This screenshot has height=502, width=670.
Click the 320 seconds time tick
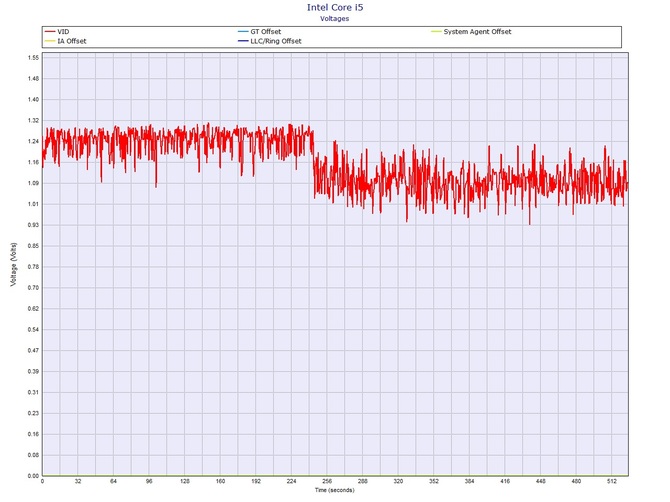point(398,481)
